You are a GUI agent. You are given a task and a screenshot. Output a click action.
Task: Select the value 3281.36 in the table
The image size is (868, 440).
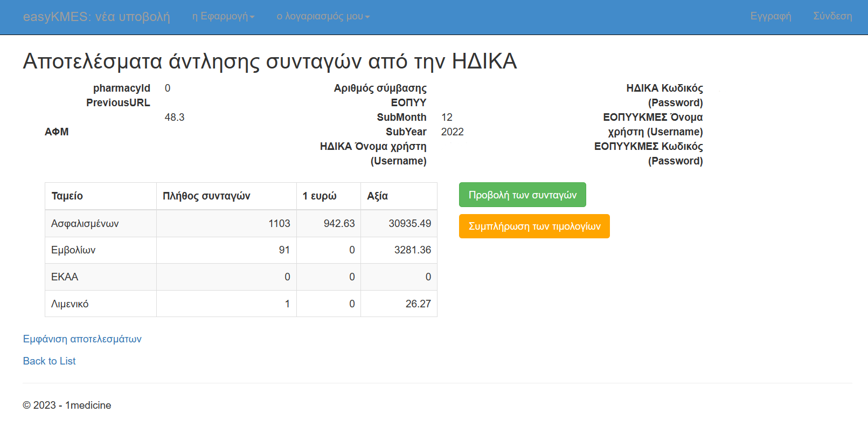[413, 250]
